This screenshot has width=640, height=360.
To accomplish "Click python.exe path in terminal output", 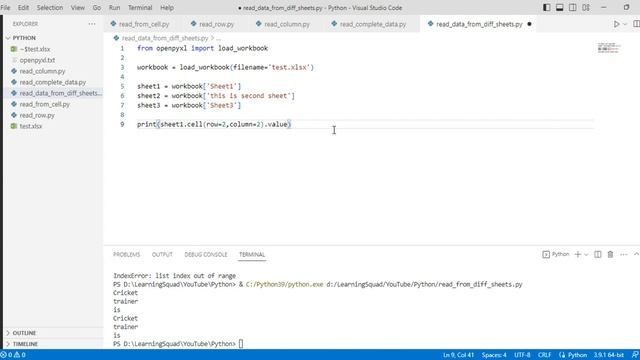I will tap(284, 284).
